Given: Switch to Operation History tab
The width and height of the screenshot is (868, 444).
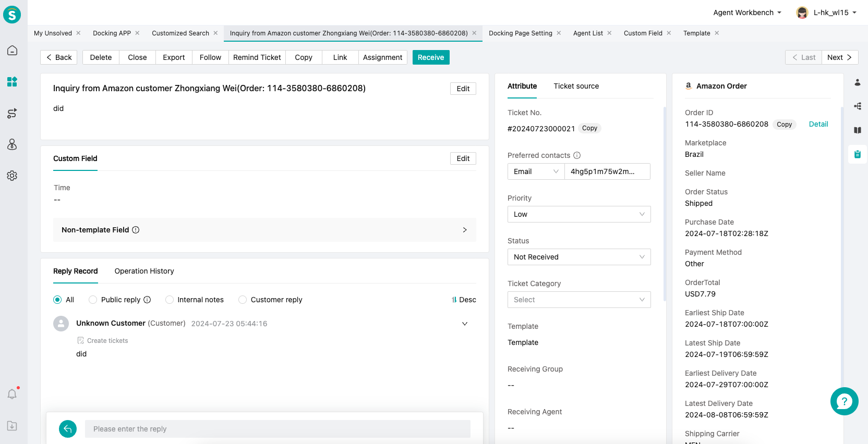Looking at the screenshot, I should click(x=144, y=271).
